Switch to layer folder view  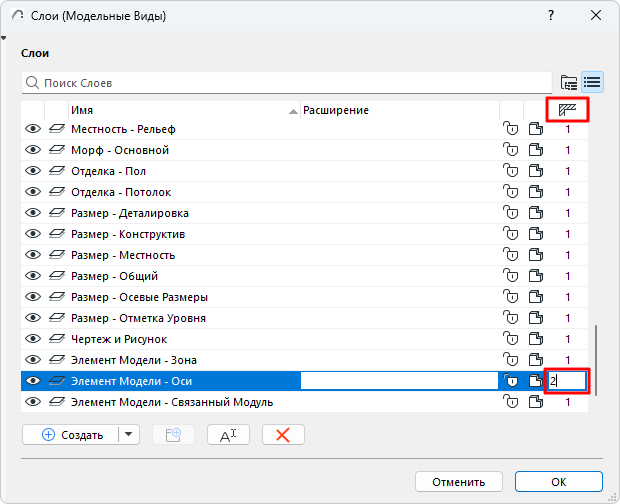tap(570, 82)
